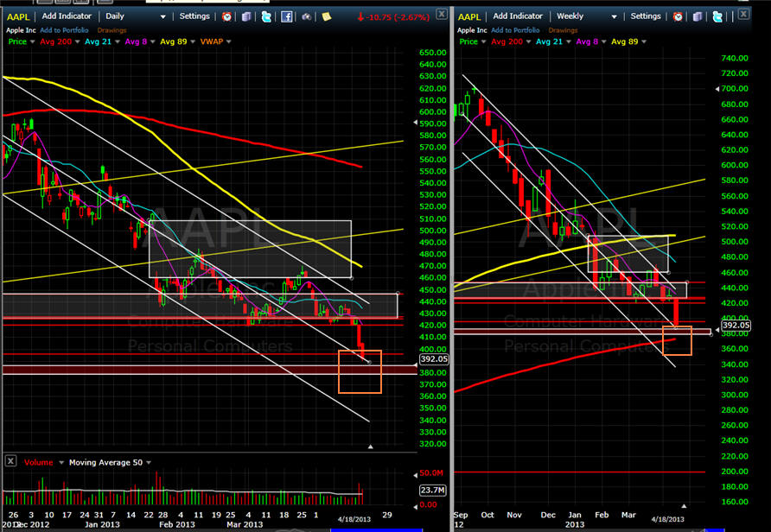Open Settings on Daily chart
Screen dimensions: 771x532
(194, 16)
